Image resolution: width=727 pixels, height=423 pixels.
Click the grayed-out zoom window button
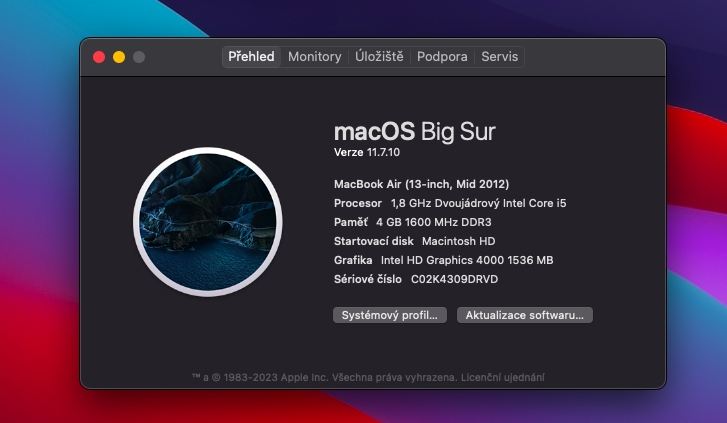click(x=139, y=57)
